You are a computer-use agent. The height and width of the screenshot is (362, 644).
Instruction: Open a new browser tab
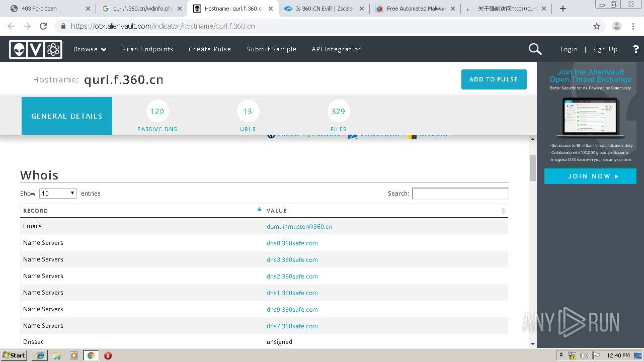[x=563, y=9]
